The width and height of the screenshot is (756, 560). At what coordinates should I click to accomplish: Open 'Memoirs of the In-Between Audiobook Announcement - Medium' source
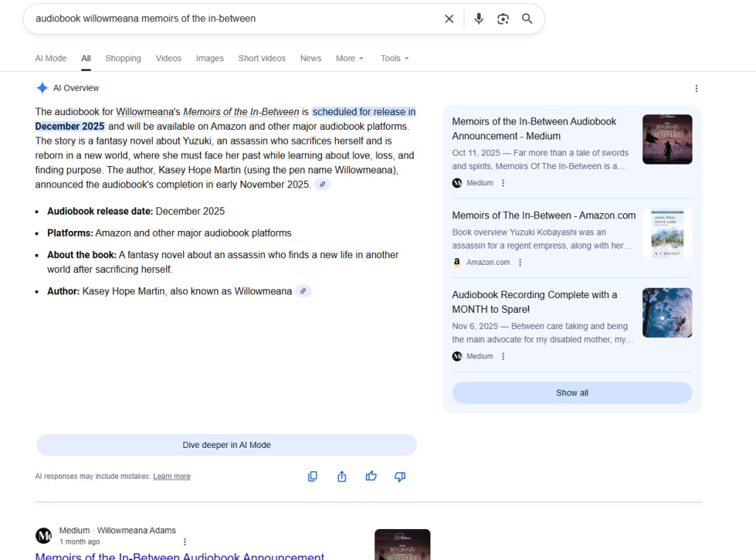tap(535, 128)
